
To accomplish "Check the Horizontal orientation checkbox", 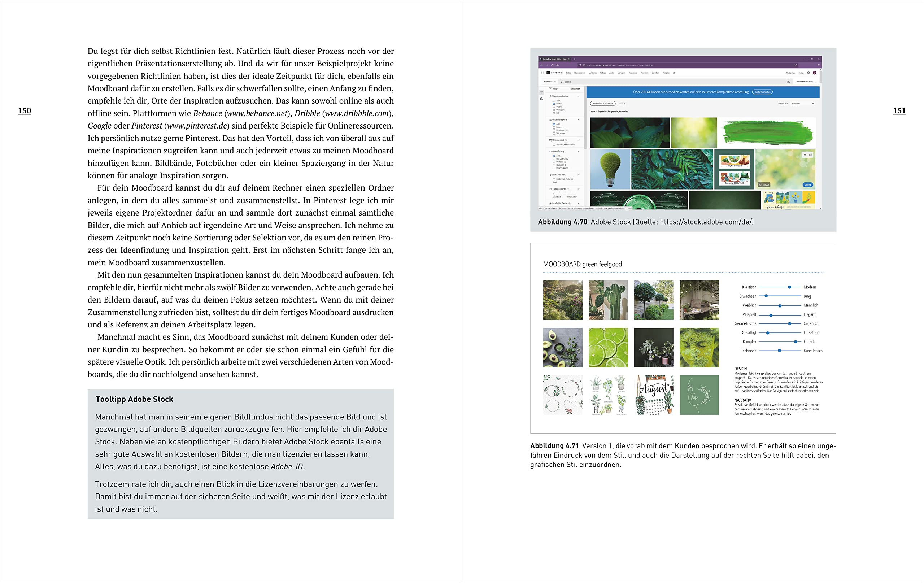I will tap(554, 158).
